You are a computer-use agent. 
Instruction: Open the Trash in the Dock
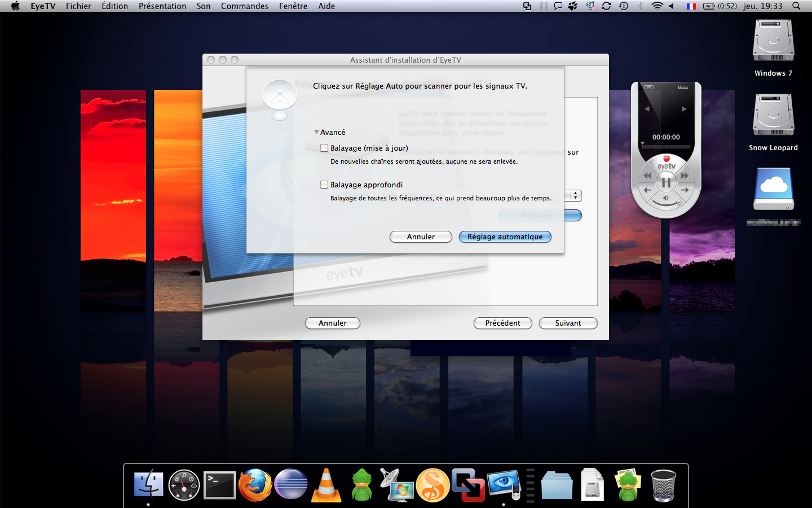pos(663,485)
